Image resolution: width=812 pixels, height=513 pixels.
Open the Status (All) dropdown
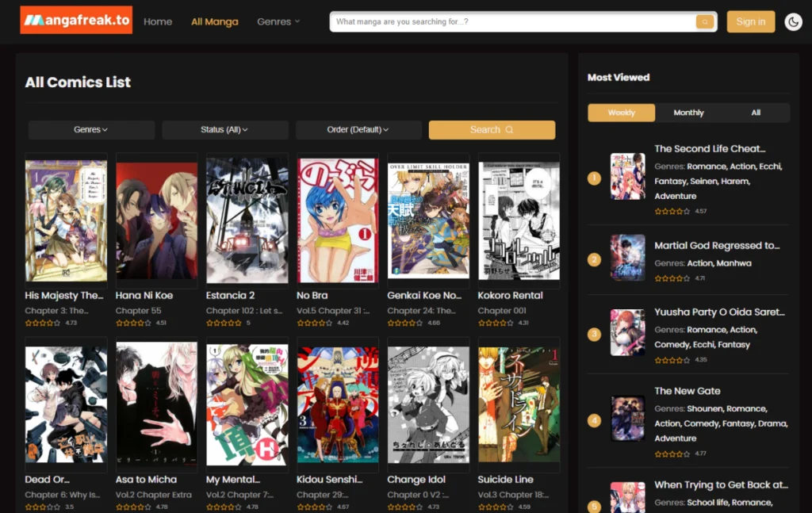224,129
